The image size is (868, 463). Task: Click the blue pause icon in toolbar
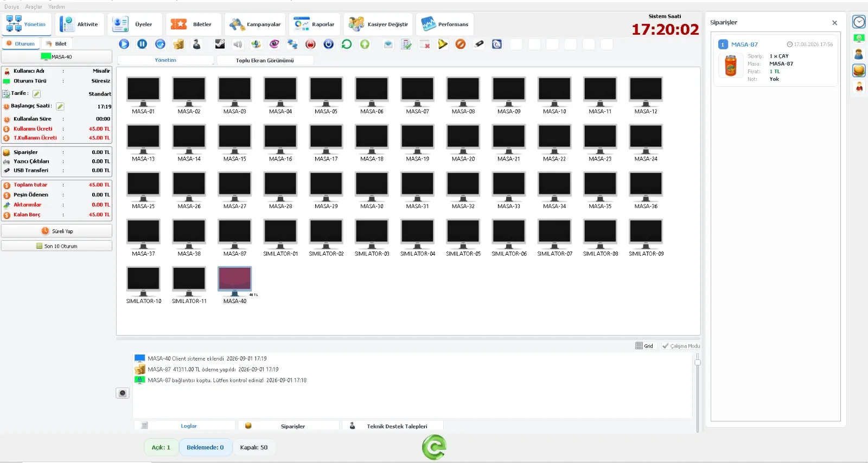(142, 44)
